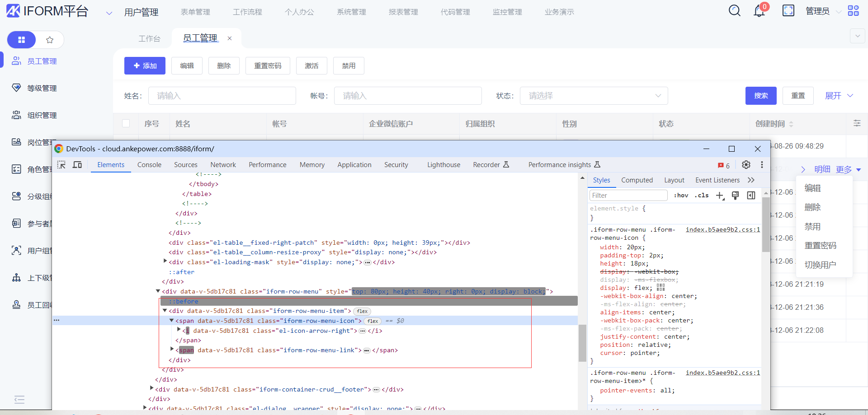Click the new style rule plus icon

click(720, 196)
